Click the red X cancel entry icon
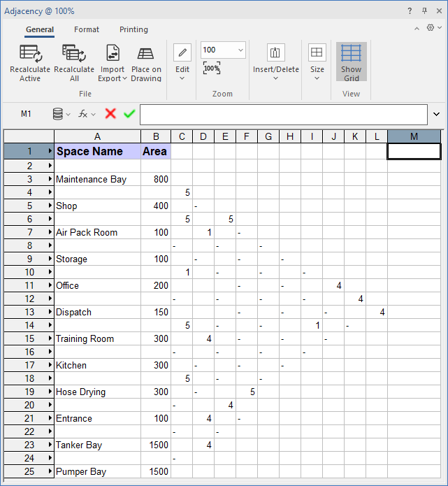The image size is (448, 486). pos(110,113)
